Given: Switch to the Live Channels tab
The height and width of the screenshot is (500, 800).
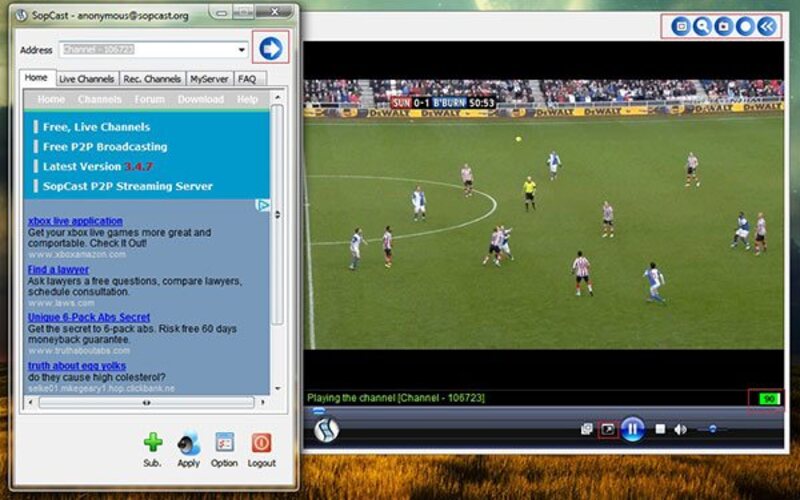Looking at the screenshot, I should click(x=86, y=79).
